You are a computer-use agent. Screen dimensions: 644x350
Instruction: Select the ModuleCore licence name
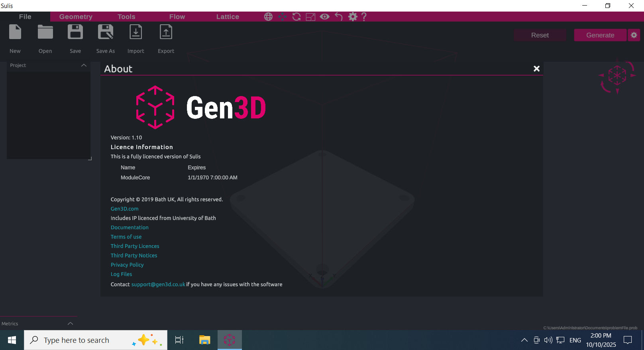[x=135, y=178]
